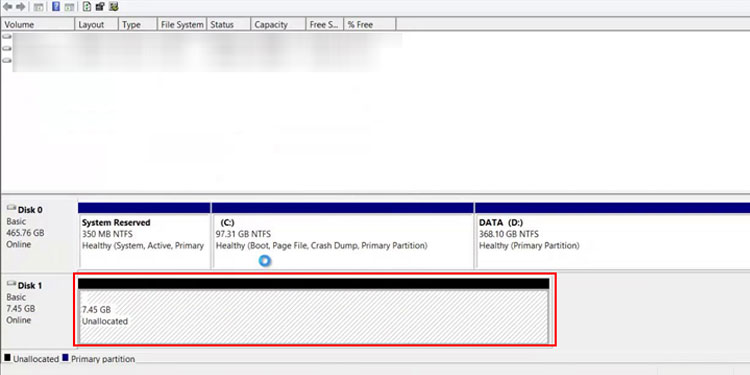The image size is (750, 375).
Task: Click the Properties toolbar icon
Action: coord(100,7)
